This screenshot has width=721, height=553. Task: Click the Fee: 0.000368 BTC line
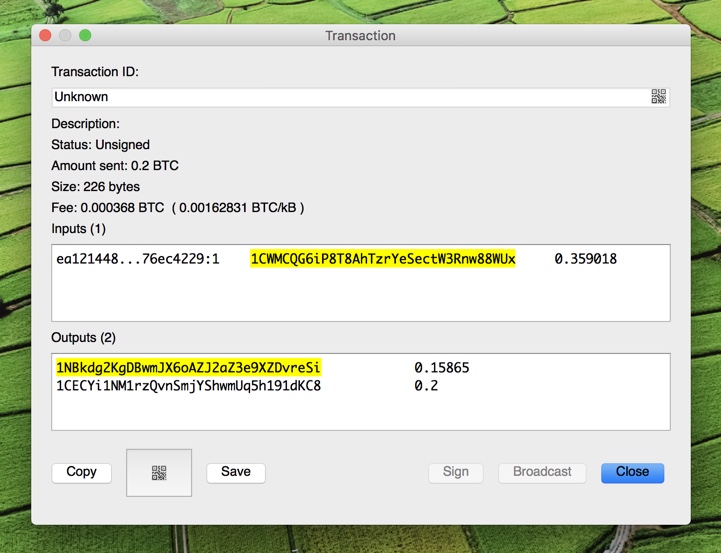(x=177, y=208)
